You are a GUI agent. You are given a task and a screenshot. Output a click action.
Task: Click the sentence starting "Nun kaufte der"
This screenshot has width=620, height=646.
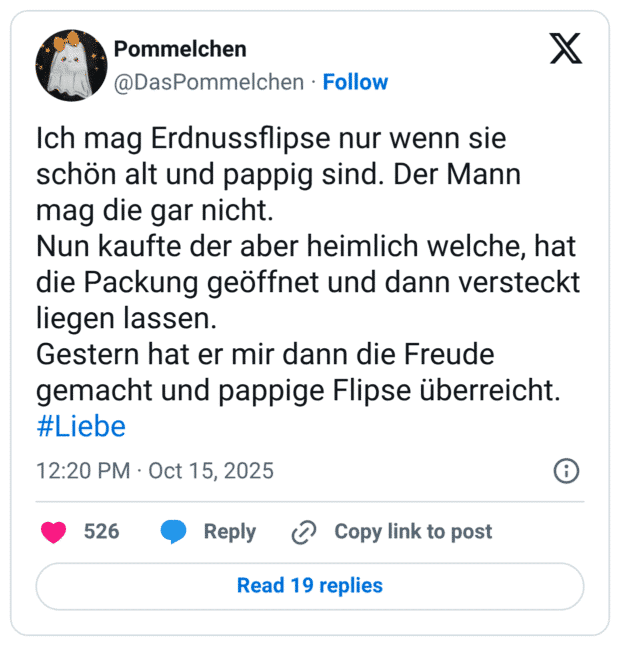pos(306,246)
